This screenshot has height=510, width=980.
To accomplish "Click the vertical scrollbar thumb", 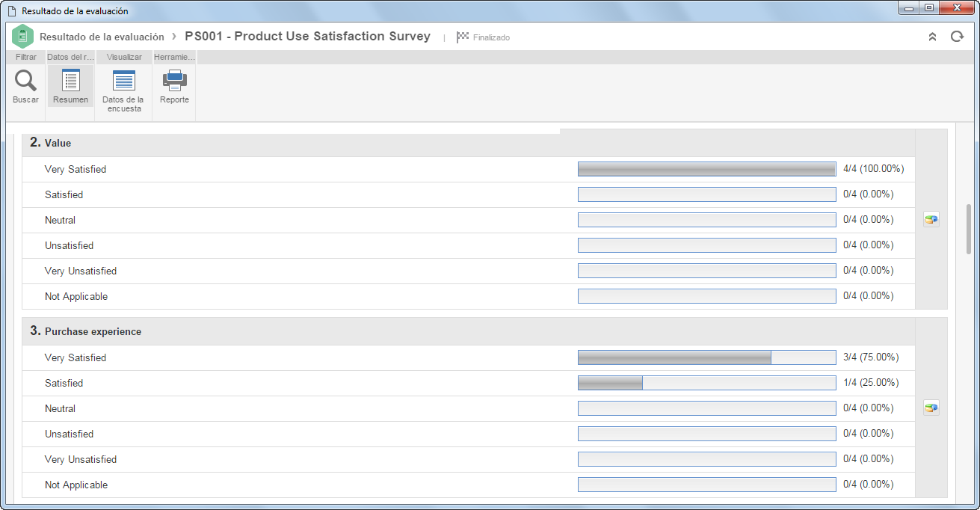I will [969, 229].
